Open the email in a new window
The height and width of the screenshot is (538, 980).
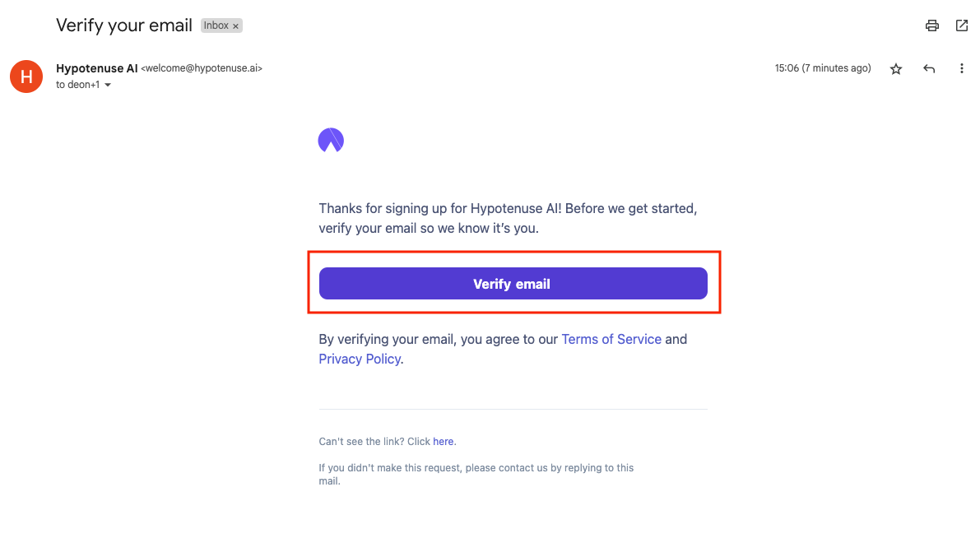pos(961,26)
